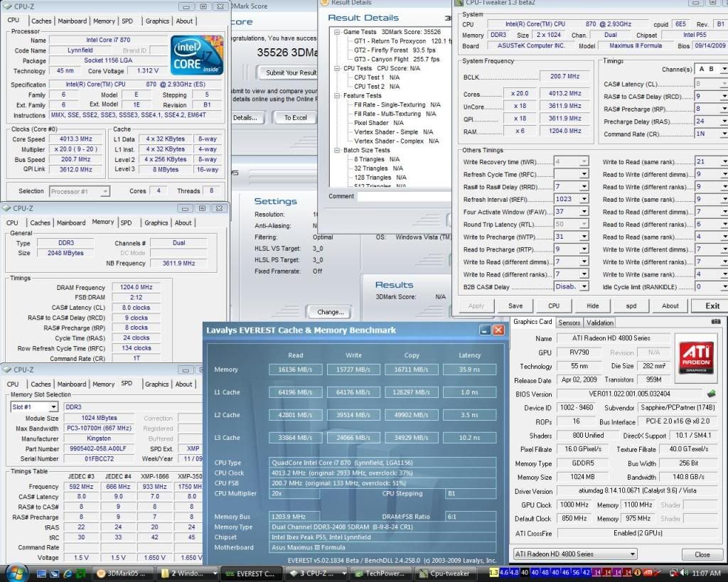
Task: Open the Slot #1 dropdown in CPU-Z SPD
Action: [53, 407]
